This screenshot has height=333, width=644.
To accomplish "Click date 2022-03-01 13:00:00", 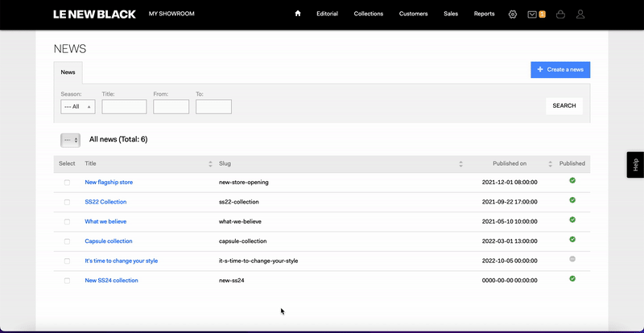I will (510, 241).
